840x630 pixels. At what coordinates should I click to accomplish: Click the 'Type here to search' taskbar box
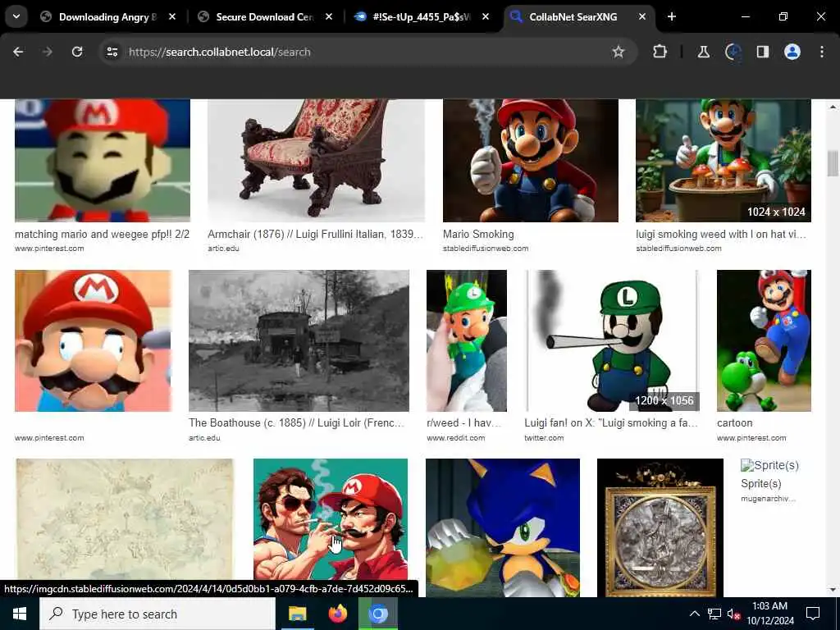pyautogui.click(x=157, y=614)
